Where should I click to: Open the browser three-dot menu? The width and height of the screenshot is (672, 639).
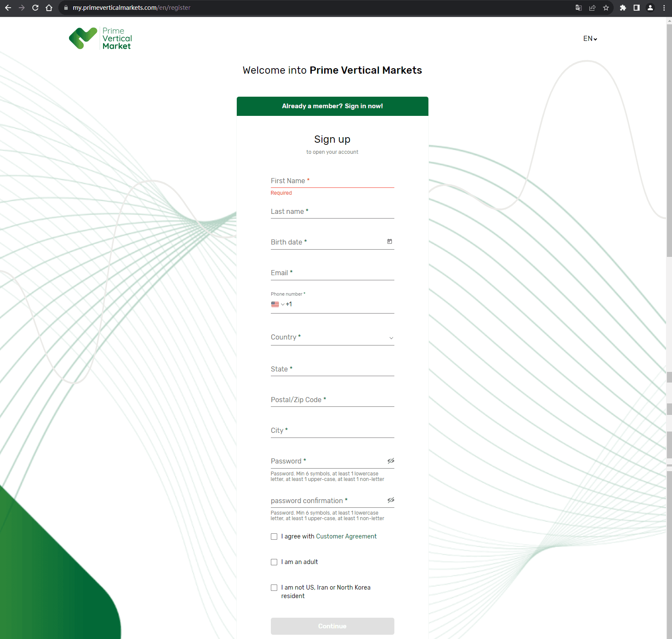[664, 8]
